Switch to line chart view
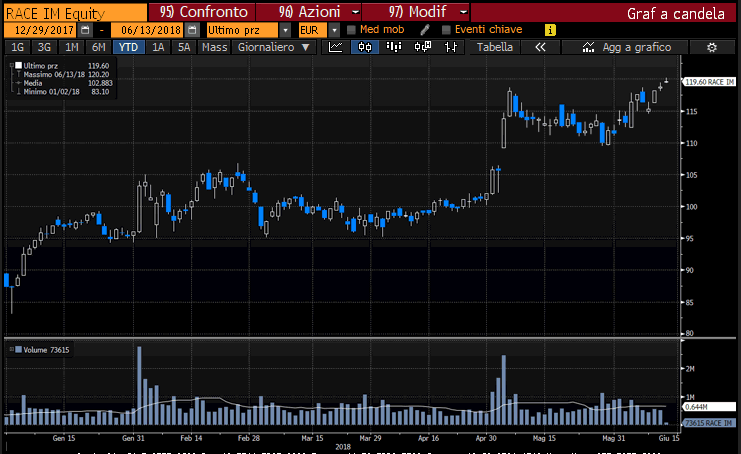This screenshot has width=741, height=454. 336,47
